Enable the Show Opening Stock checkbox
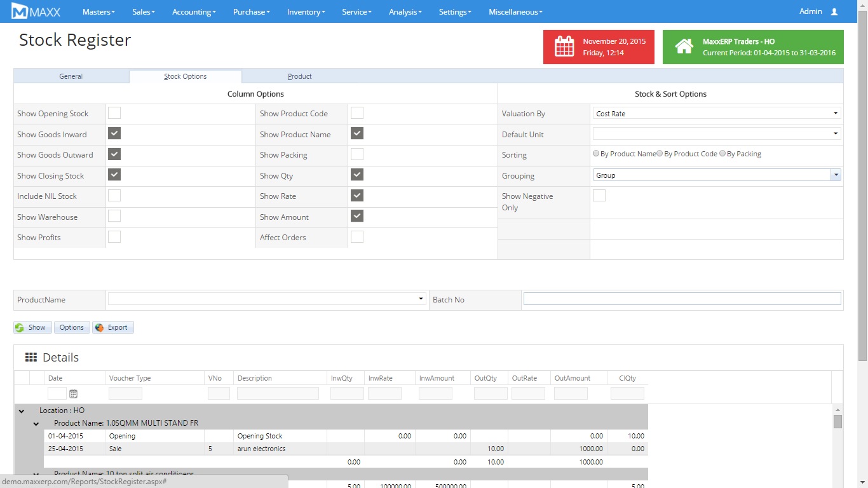Screen dimensions: 868x488 click(x=114, y=113)
